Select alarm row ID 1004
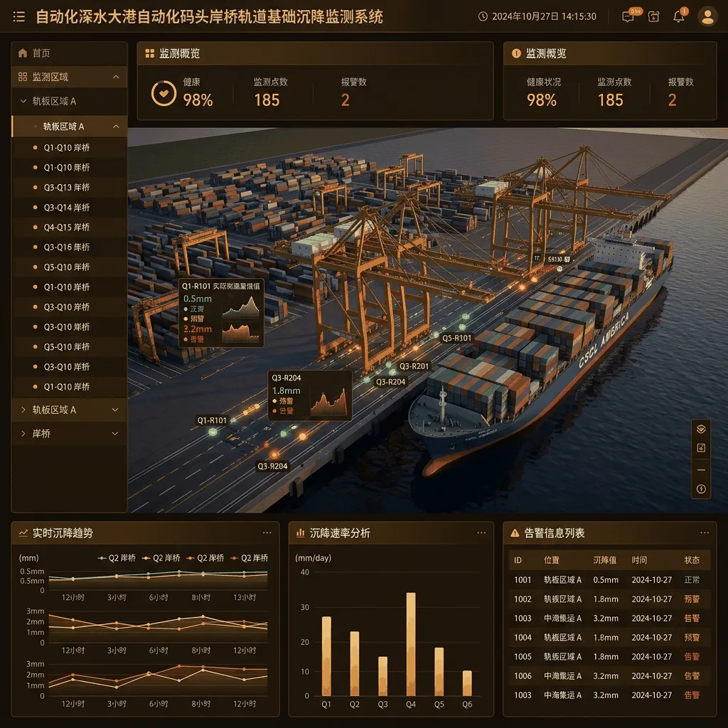The height and width of the screenshot is (728, 728). [609, 638]
